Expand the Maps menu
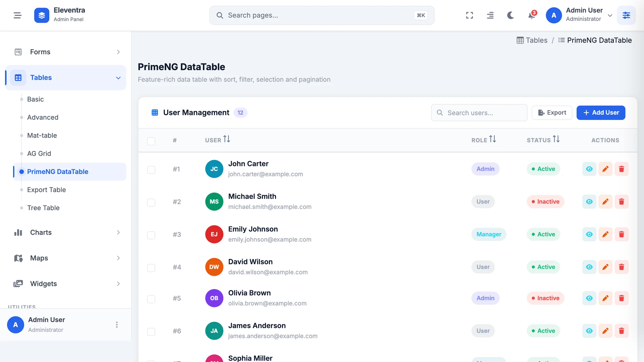644x362 pixels. tap(66, 258)
